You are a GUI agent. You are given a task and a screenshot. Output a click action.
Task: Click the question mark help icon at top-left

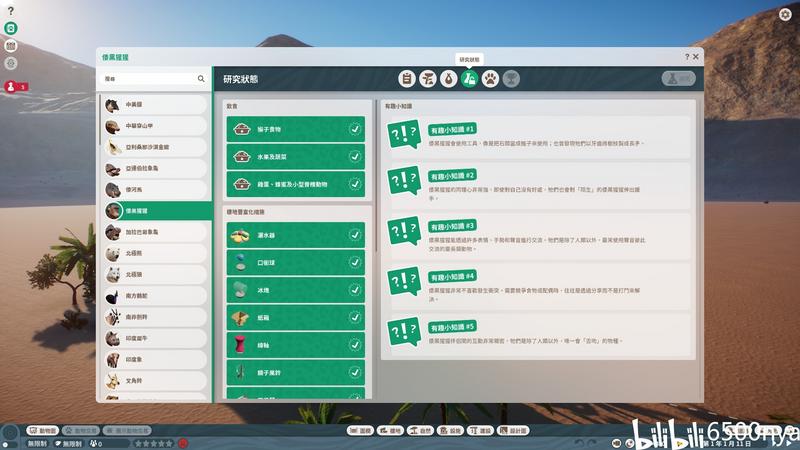pos(10,11)
